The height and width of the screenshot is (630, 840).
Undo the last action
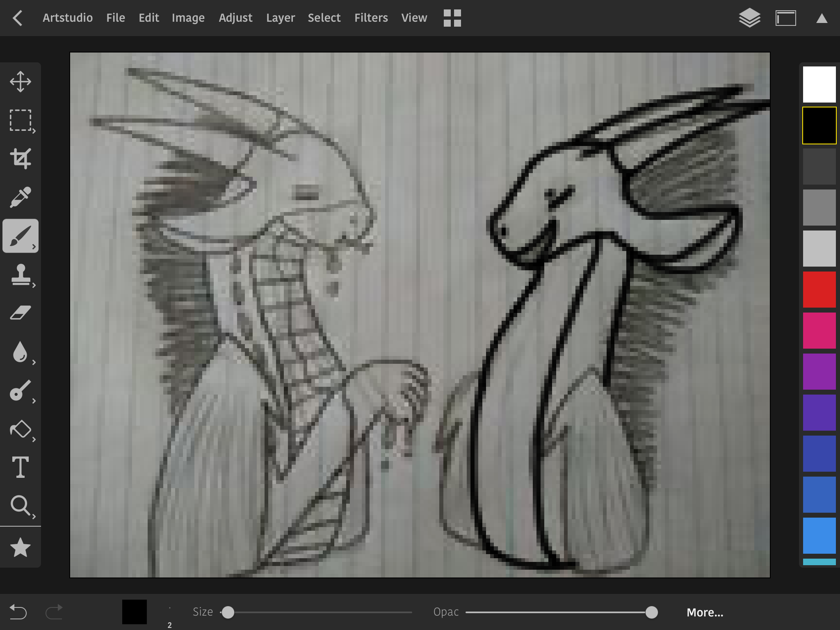tap(18, 612)
